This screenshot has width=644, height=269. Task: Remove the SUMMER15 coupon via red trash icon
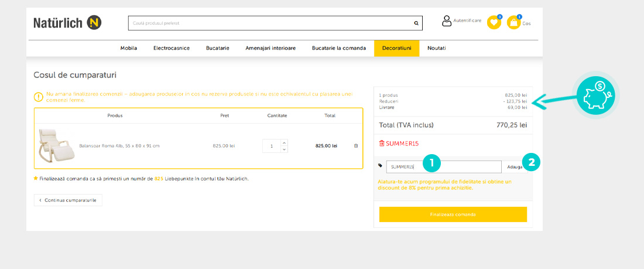pos(382,143)
